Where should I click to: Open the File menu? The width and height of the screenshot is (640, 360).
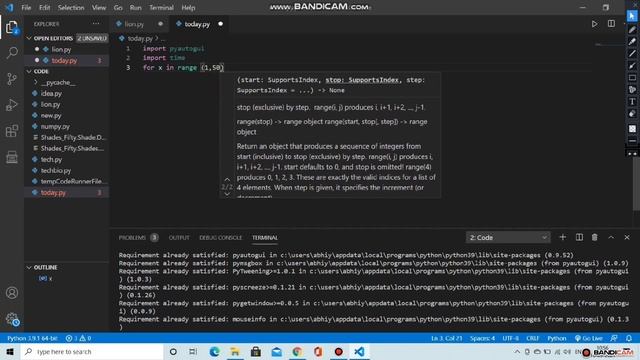pyautogui.click(x=26, y=8)
